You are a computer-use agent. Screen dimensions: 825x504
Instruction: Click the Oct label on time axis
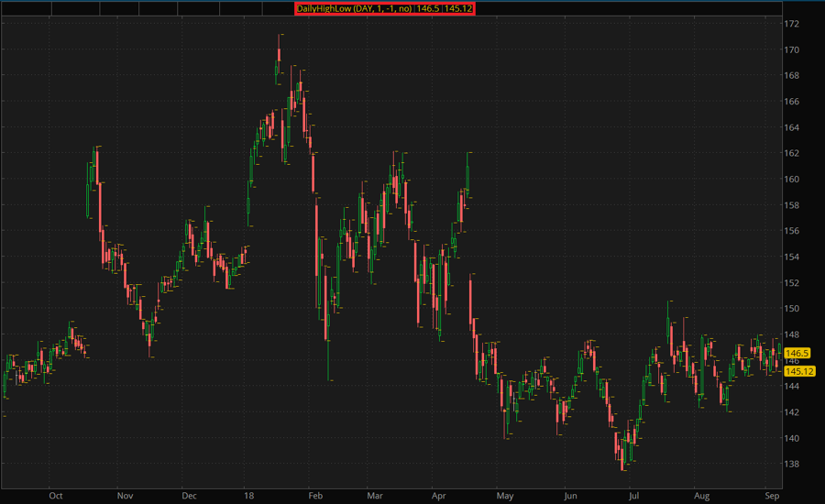point(55,496)
